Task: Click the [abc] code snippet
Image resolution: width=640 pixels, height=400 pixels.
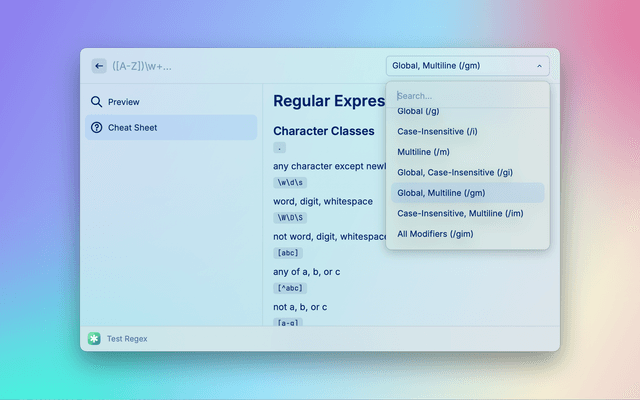Action: 287,253
